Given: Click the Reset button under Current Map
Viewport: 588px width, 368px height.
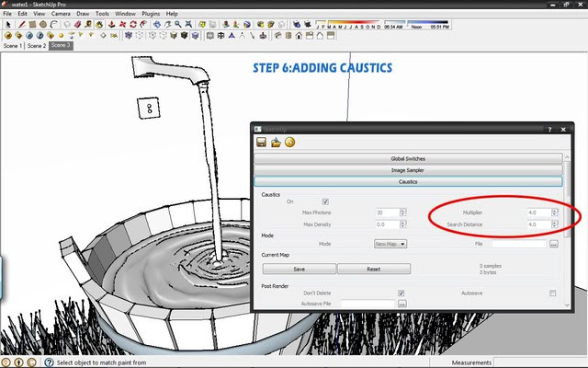Looking at the screenshot, I should point(374,269).
